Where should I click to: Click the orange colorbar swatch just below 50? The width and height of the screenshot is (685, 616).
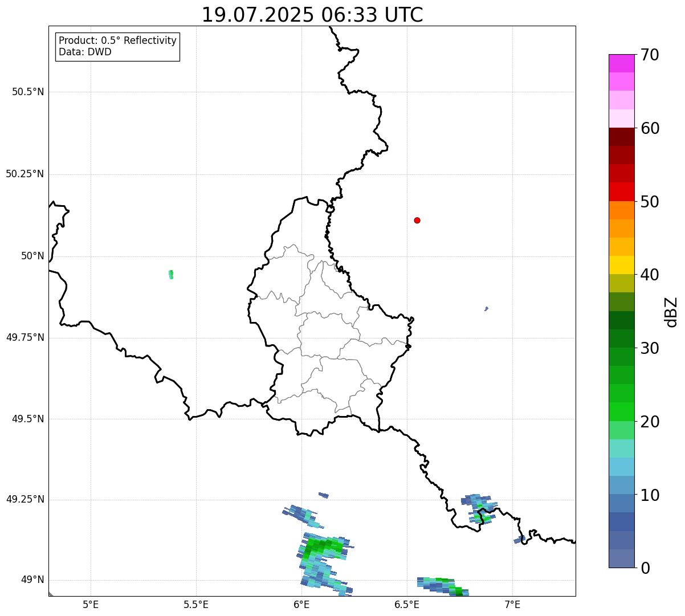pyautogui.click(x=621, y=210)
